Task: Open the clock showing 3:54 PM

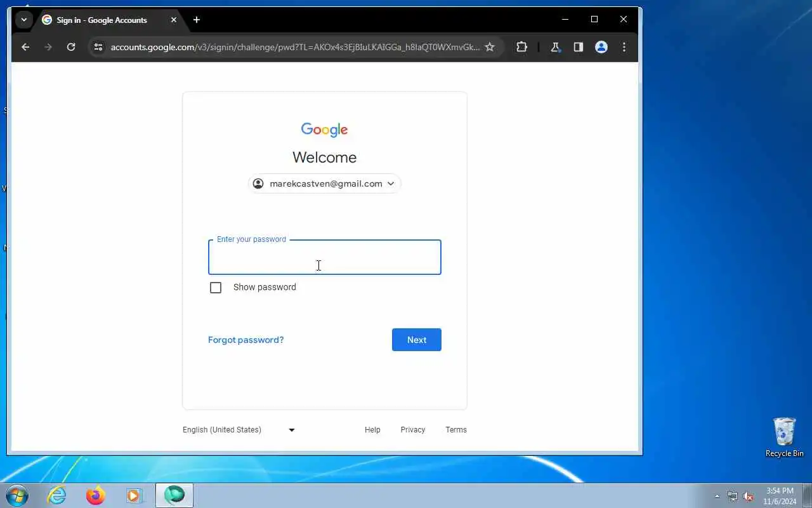Action: coord(780,496)
